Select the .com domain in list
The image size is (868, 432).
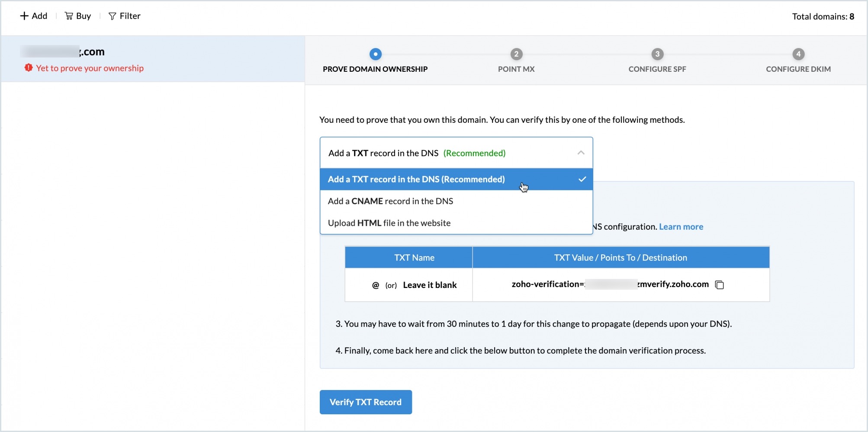pyautogui.click(x=153, y=59)
